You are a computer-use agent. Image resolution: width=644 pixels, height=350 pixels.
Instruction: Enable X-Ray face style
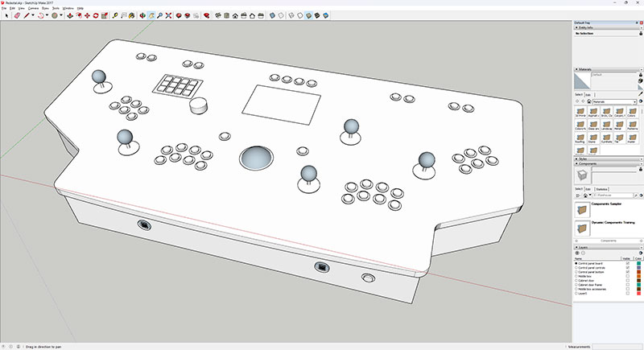tap(272, 15)
